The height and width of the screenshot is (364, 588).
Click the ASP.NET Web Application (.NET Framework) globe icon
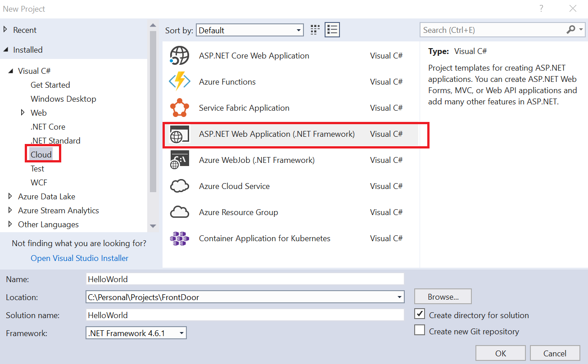coord(179,134)
